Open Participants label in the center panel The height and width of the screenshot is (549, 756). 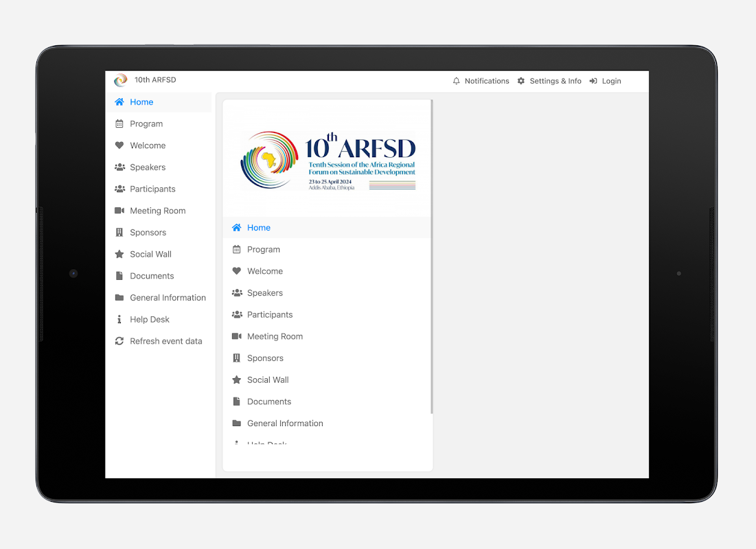pos(270,315)
